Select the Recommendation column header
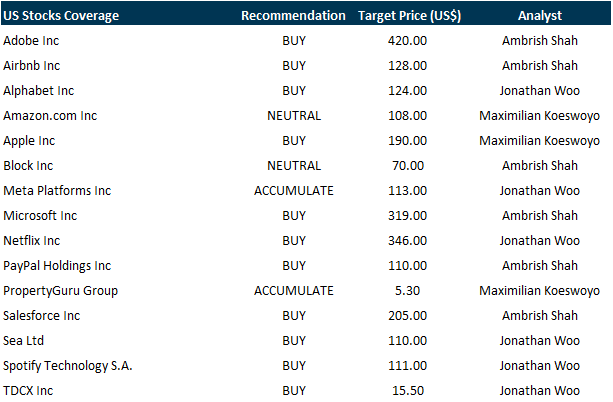This screenshot has width=613, height=402. (x=294, y=16)
